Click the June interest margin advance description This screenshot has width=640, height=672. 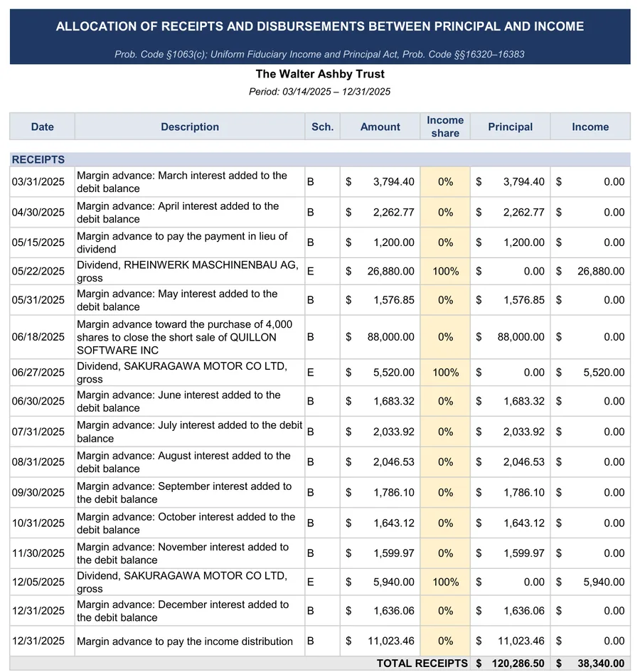(x=178, y=401)
